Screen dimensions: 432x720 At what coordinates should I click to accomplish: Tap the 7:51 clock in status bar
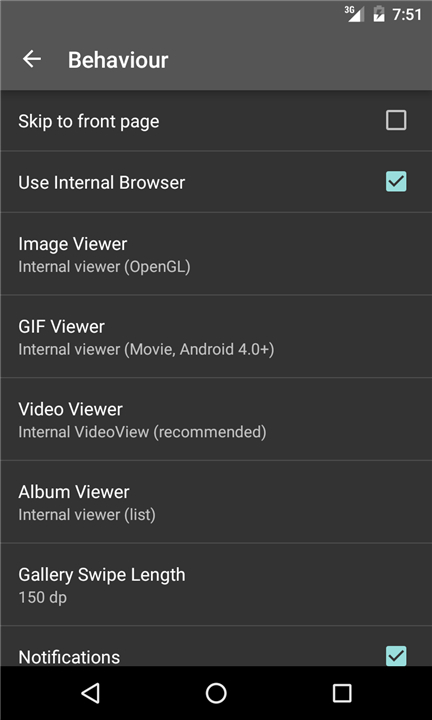[407, 15]
